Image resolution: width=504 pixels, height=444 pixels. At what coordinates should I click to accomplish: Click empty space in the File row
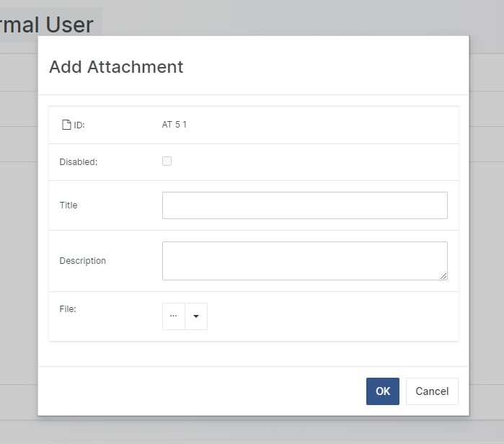pos(324,316)
